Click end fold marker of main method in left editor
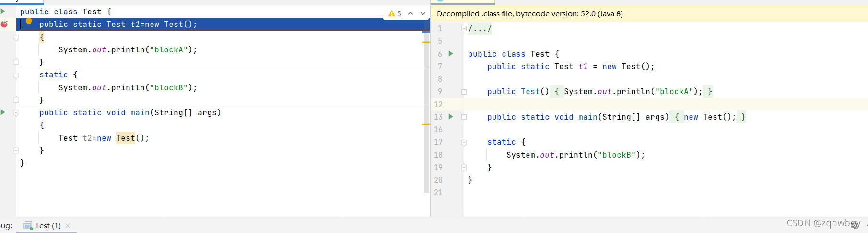The image size is (868, 233). 16,150
